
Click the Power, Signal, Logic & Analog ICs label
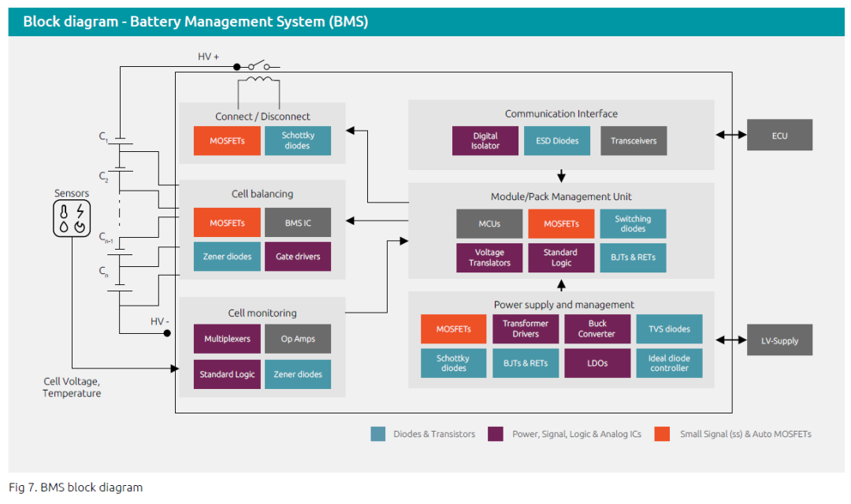click(576, 434)
